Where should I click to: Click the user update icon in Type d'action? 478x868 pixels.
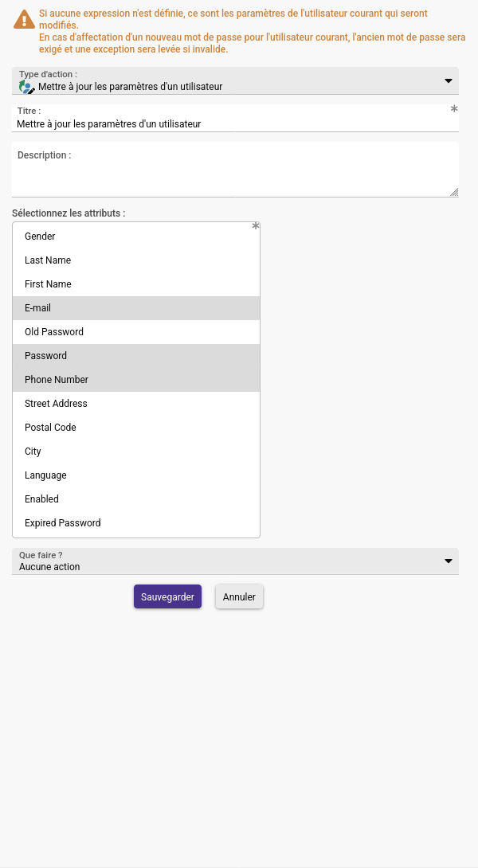(26, 87)
